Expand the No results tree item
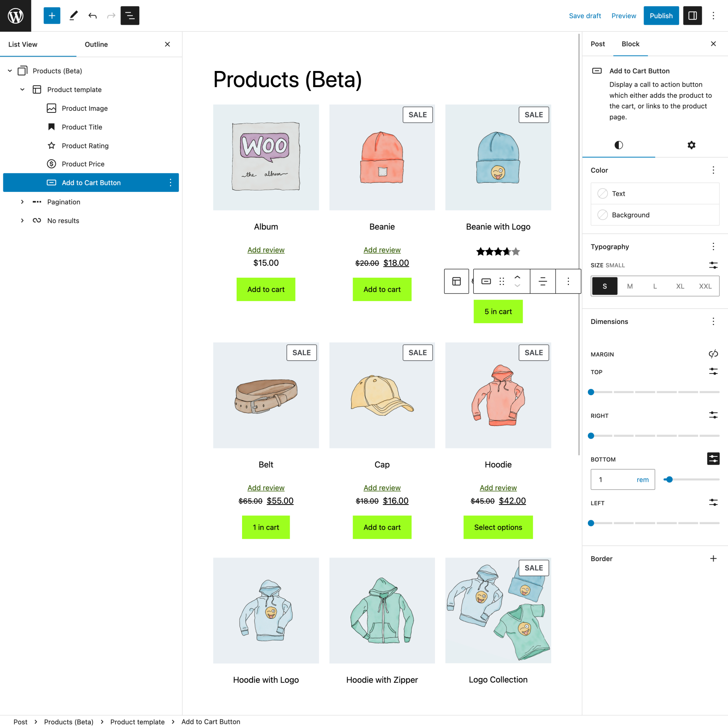 coord(22,221)
